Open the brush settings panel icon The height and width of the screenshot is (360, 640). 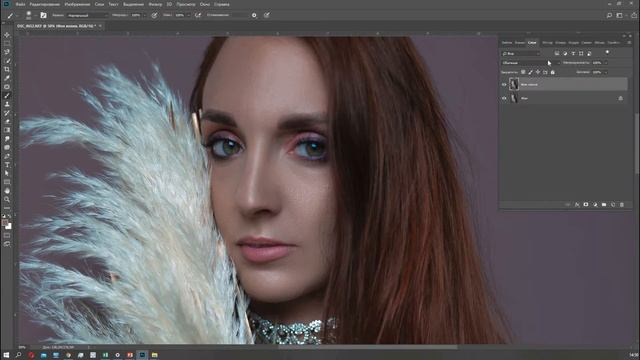pyautogui.click(x=43, y=15)
